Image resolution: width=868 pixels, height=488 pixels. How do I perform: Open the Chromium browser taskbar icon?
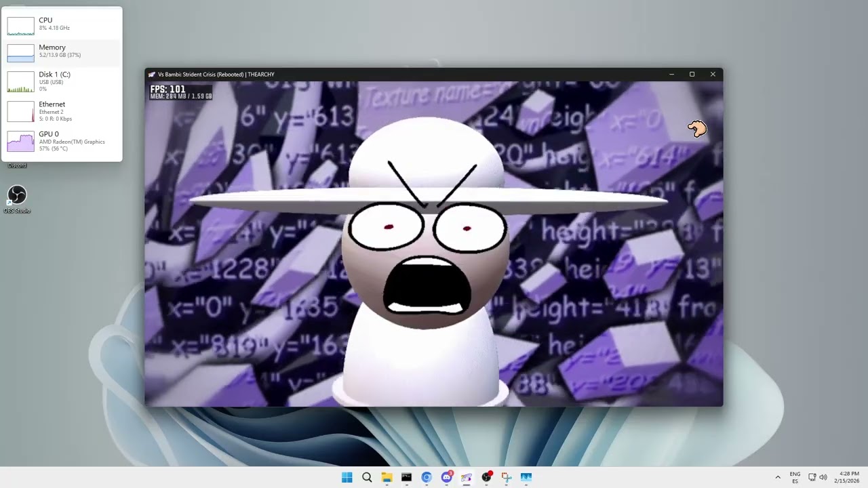[427, 477]
